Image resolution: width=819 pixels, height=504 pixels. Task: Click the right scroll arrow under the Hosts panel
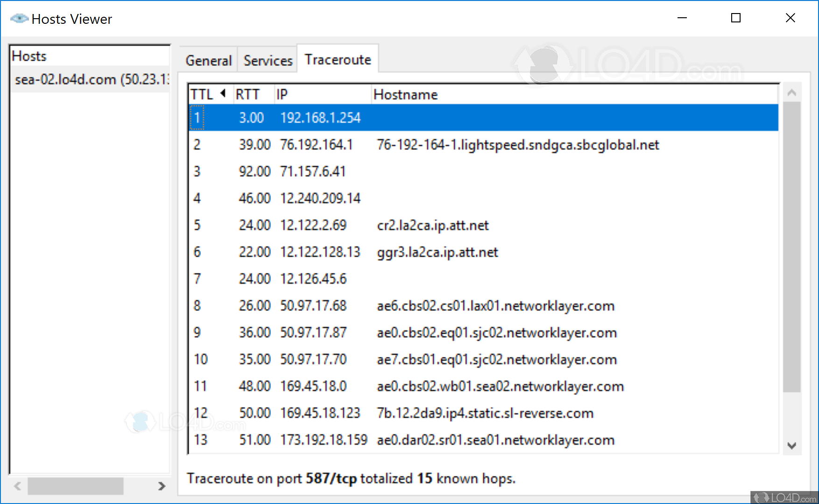pos(162,486)
